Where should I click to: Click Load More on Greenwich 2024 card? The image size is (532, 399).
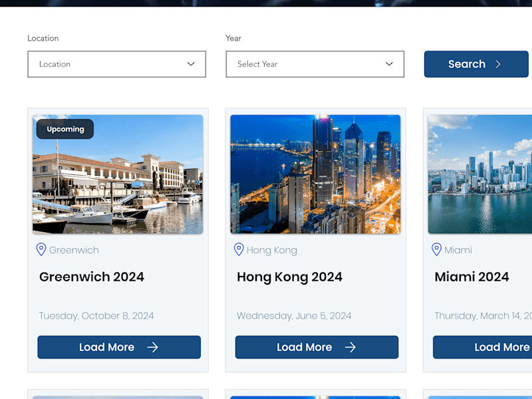pyautogui.click(x=119, y=347)
